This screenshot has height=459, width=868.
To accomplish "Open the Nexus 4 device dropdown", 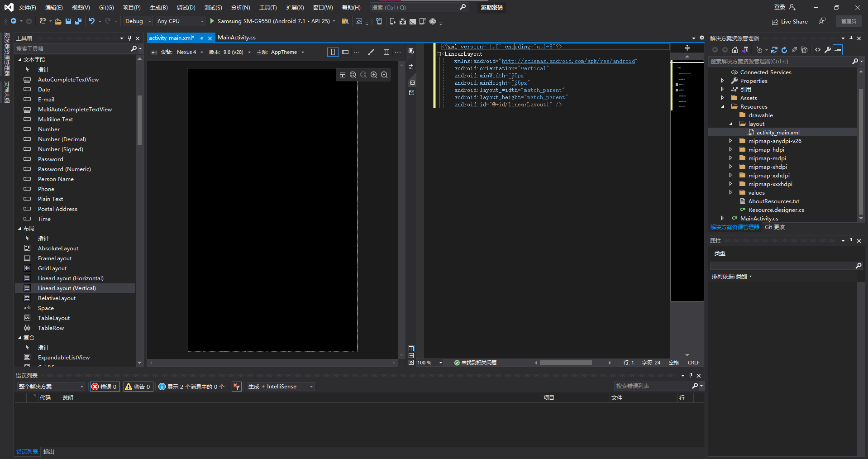I will 190,52.
